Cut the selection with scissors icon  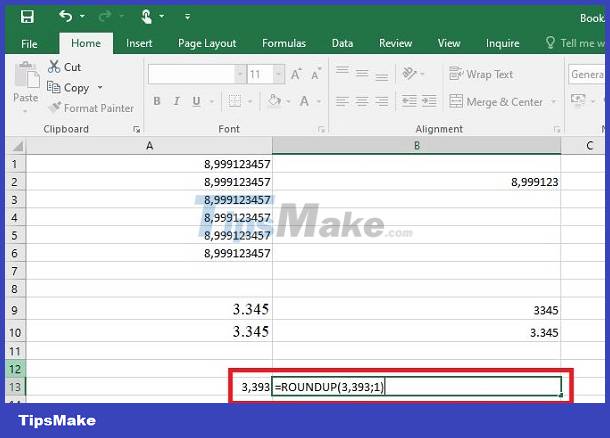pos(65,67)
